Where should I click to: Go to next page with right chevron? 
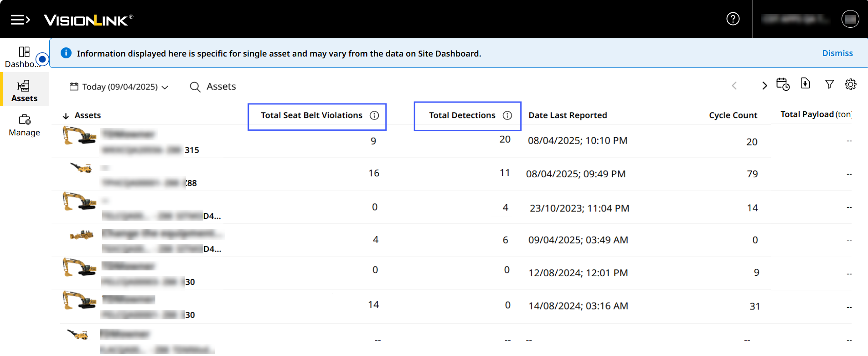pos(765,85)
